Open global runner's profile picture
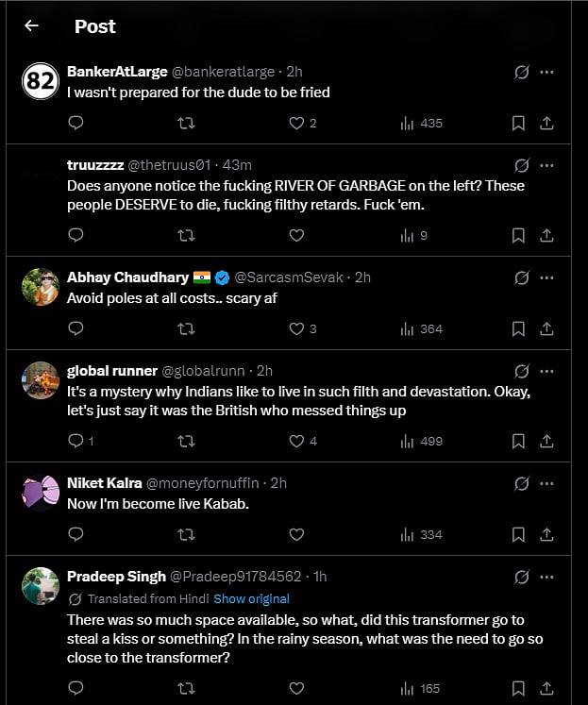 (41, 381)
